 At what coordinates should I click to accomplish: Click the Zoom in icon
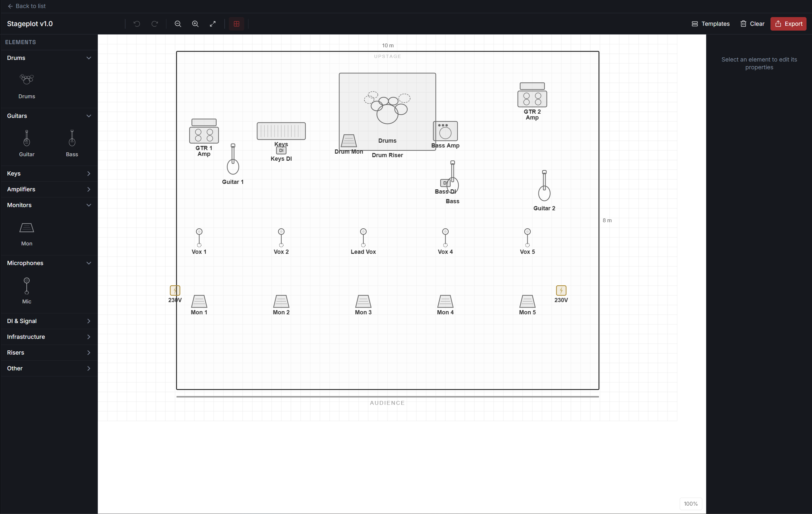pos(195,24)
